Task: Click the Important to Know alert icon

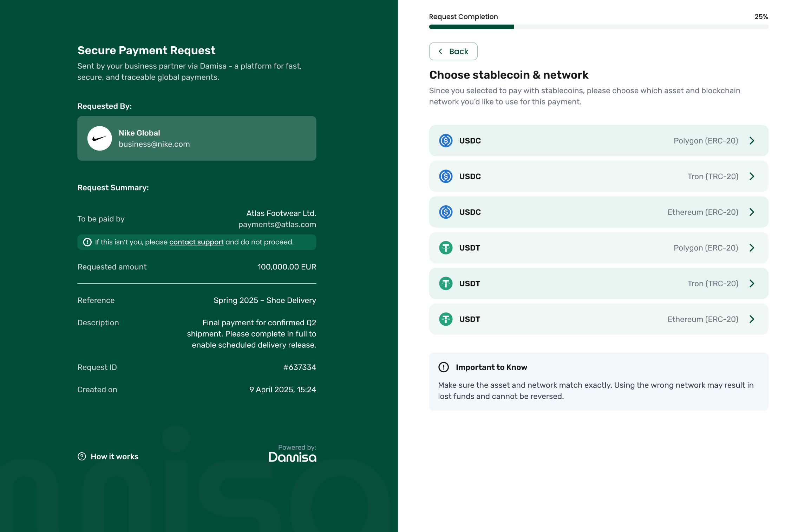Action: coord(444,367)
